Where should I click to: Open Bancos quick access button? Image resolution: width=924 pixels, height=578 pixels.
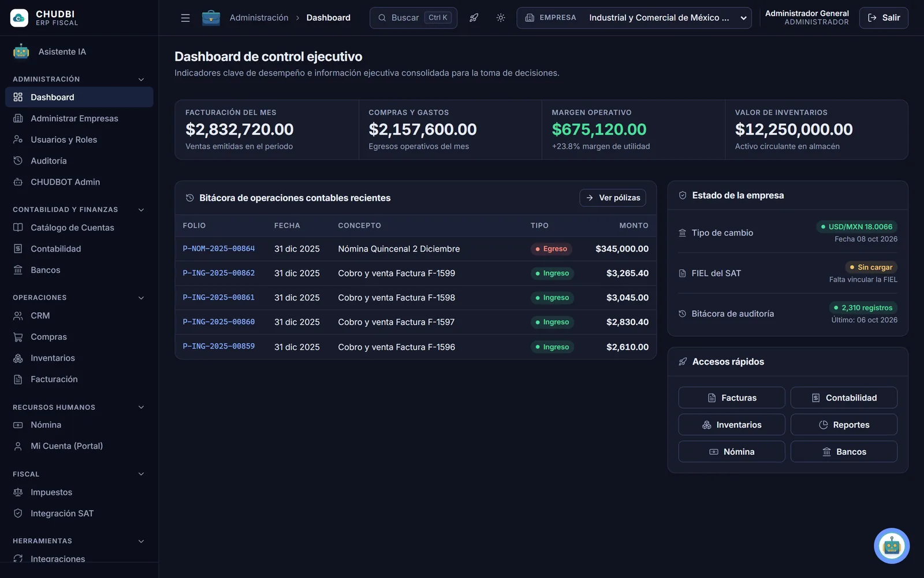pos(844,452)
